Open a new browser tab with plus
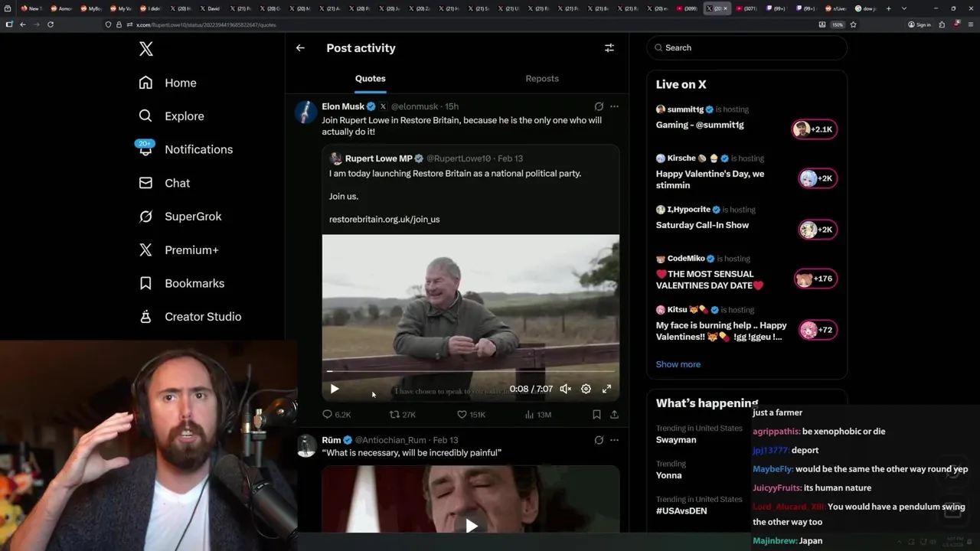The image size is (980, 551). click(x=888, y=8)
